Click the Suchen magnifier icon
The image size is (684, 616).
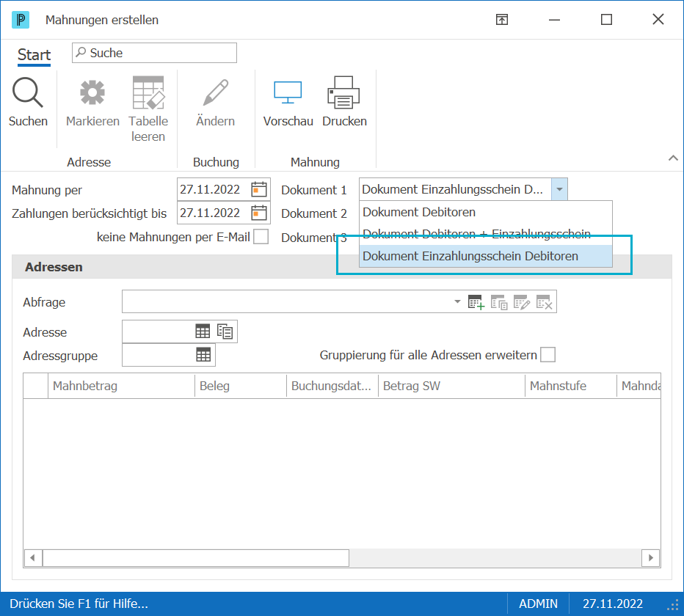click(27, 92)
